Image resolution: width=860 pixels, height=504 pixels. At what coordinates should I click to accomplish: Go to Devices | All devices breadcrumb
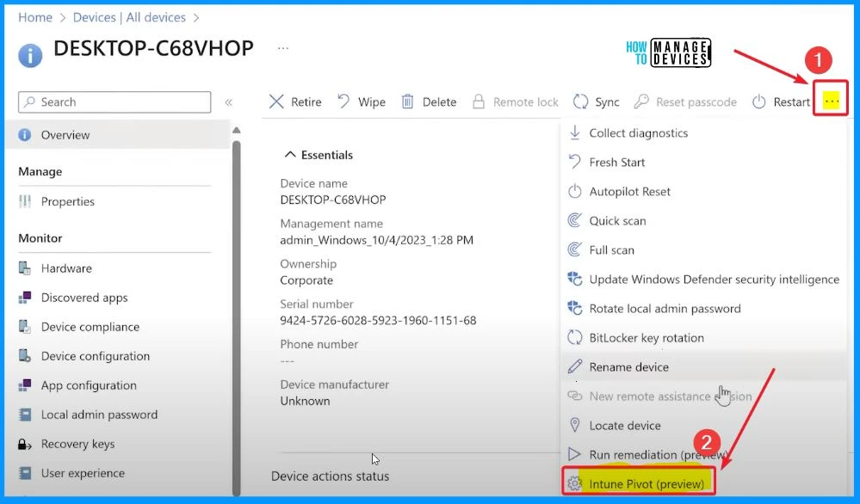[x=129, y=17]
